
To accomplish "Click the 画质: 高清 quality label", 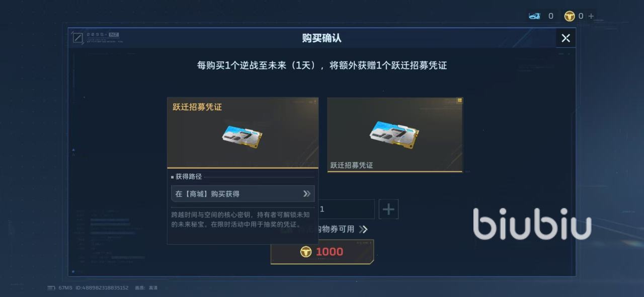I will coord(146,288).
